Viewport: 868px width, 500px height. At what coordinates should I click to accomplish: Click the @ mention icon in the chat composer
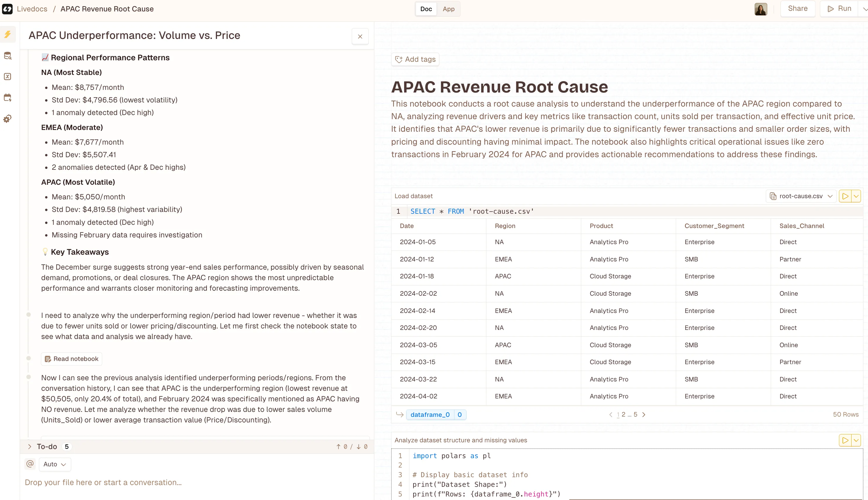tap(30, 464)
